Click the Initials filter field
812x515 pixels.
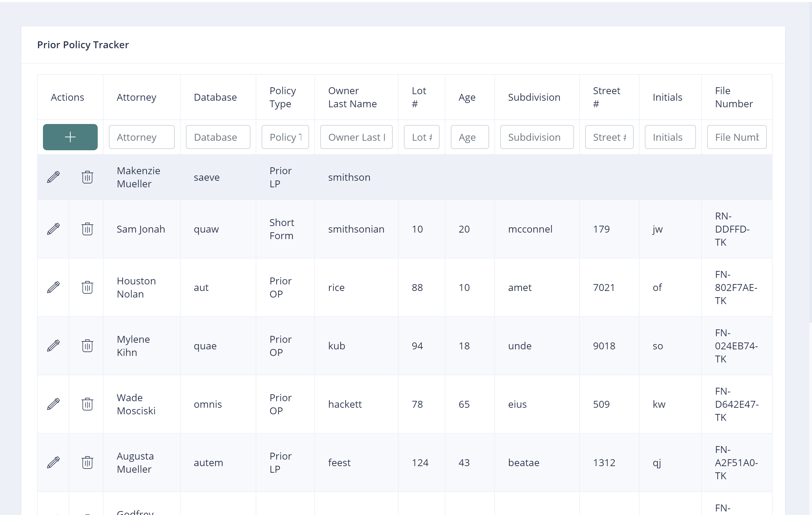pyautogui.click(x=670, y=137)
